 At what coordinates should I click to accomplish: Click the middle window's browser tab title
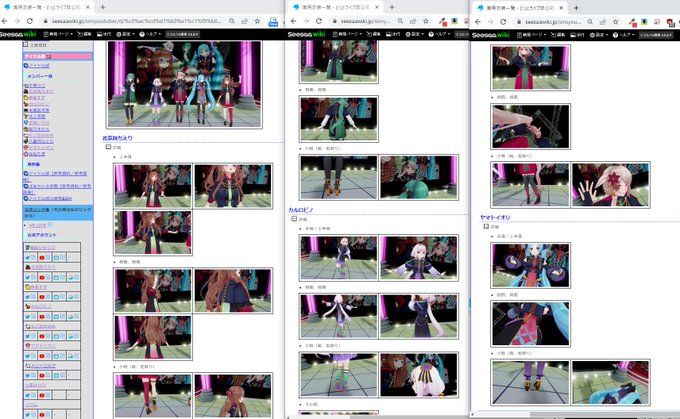click(x=336, y=7)
